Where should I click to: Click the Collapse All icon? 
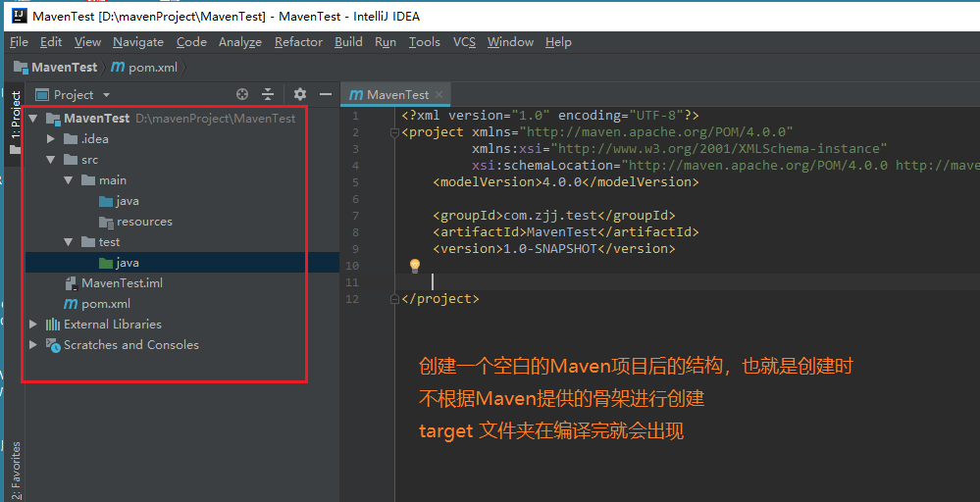[268, 94]
